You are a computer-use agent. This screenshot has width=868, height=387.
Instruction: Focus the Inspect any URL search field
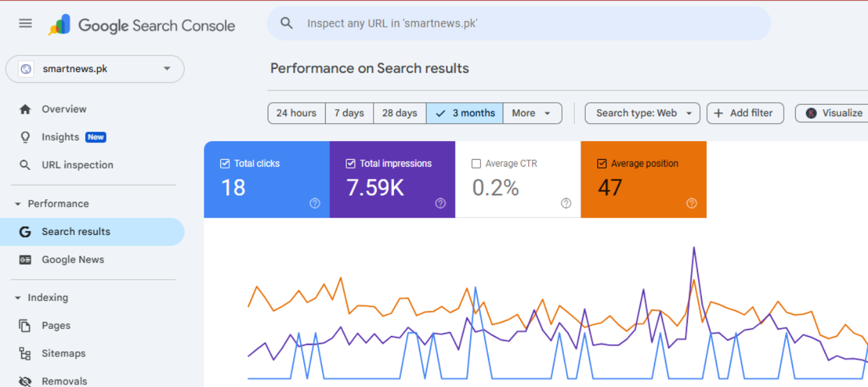pos(519,24)
